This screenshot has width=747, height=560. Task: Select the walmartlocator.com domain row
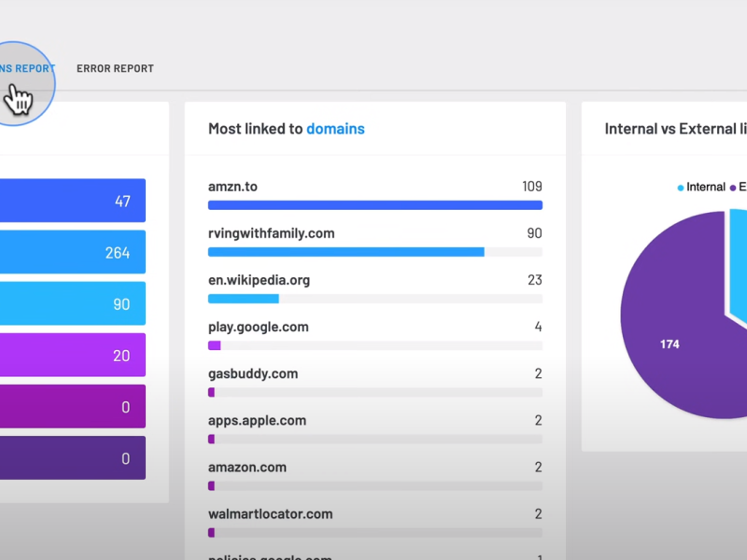270,513
